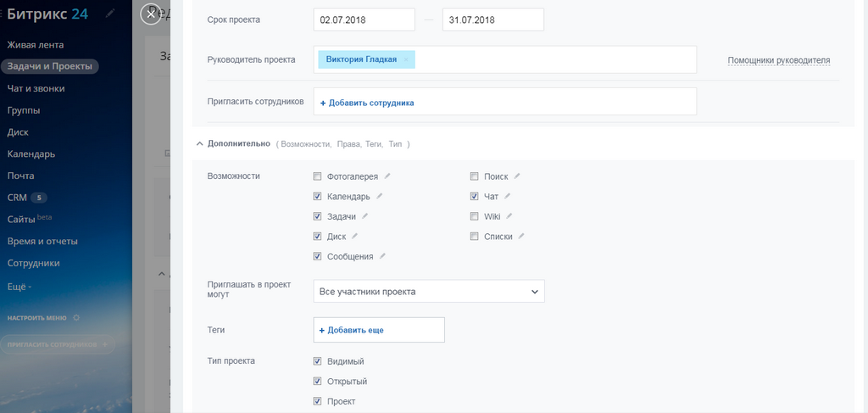Image resolution: width=868 pixels, height=413 pixels.
Task: Click pencil icon next to Диск
Action: click(x=355, y=236)
